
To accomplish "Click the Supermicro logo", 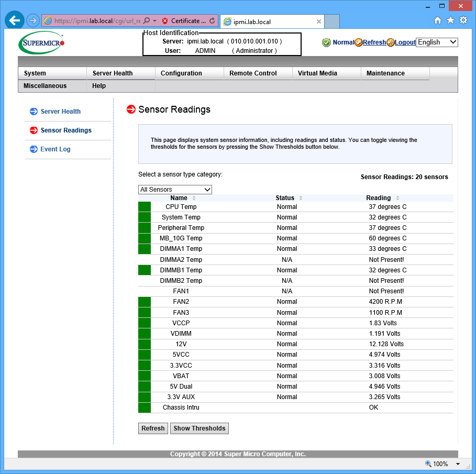I will tap(41, 43).
